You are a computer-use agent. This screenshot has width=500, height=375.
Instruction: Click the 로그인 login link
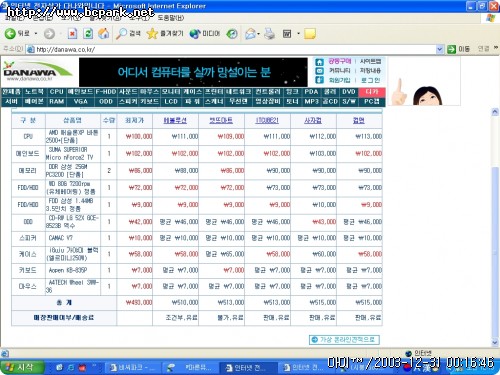pyautogui.click(x=371, y=80)
